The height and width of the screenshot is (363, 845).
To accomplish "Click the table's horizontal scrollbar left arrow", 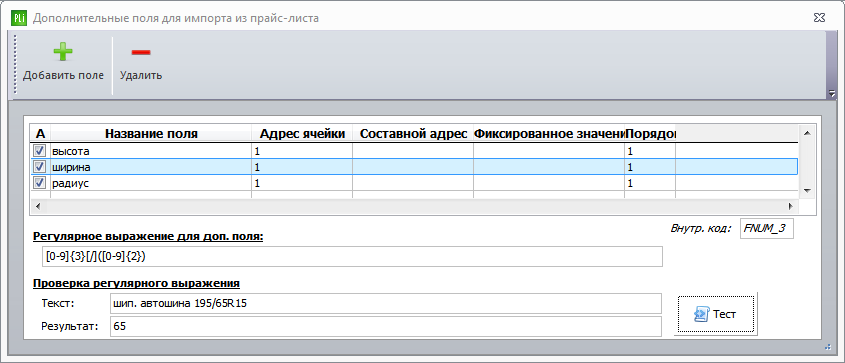I will [38, 206].
